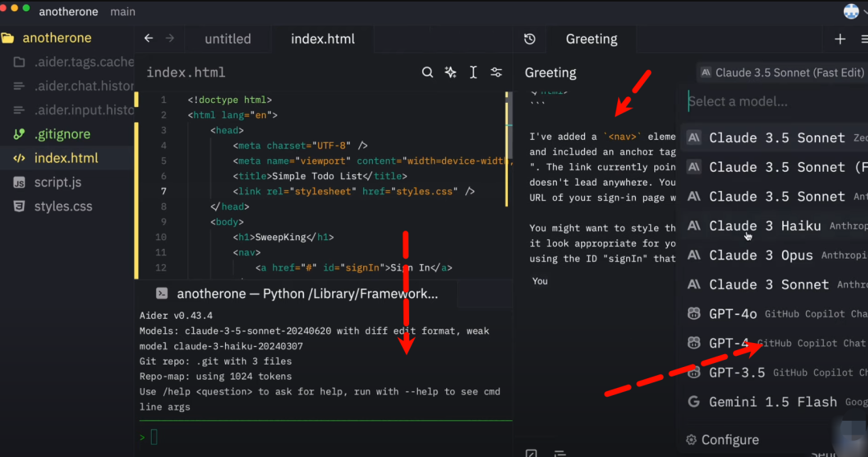Open the buffer search magnifier icon
The height and width of the screenshot is (457, 868).
427,72
